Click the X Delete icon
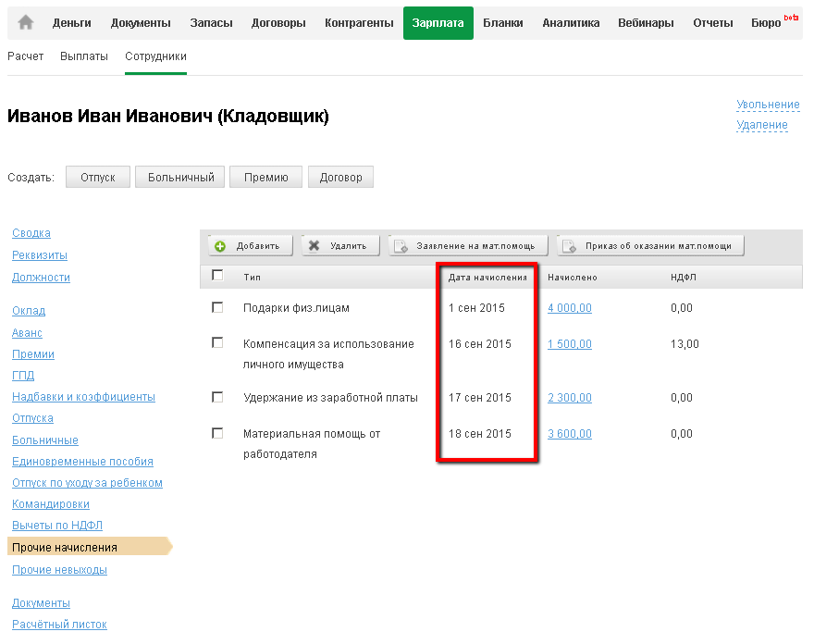 314,246
